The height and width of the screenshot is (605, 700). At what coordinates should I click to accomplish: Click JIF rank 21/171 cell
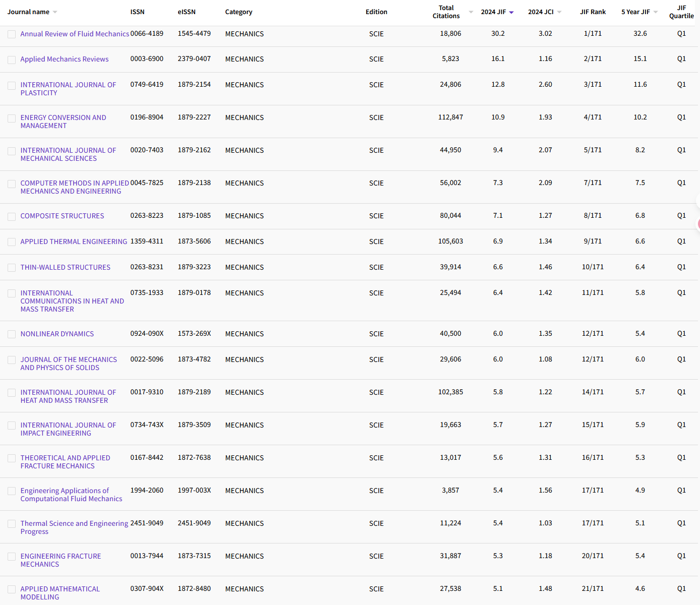coord(593,589)
